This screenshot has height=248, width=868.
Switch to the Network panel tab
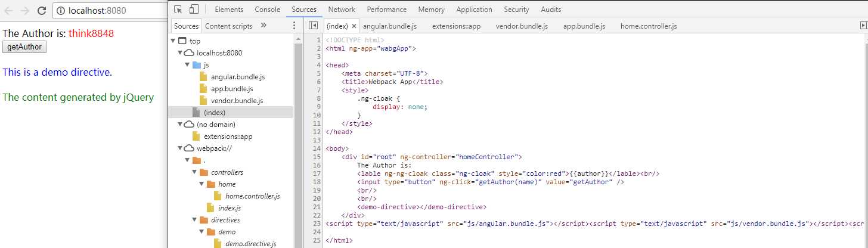(342, 10)
